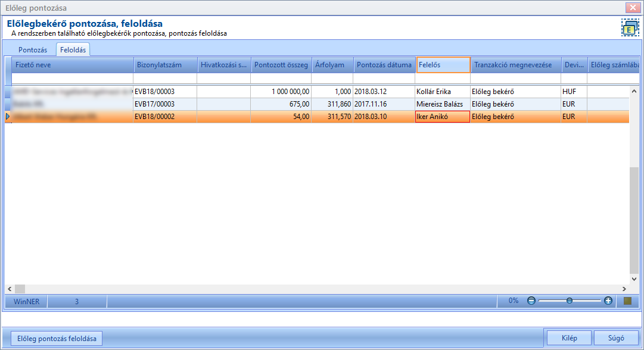Select the EVB18/00003 cell
Image resolution: width=644 pixels, height=350 pixels.
(x=165, y=92)
